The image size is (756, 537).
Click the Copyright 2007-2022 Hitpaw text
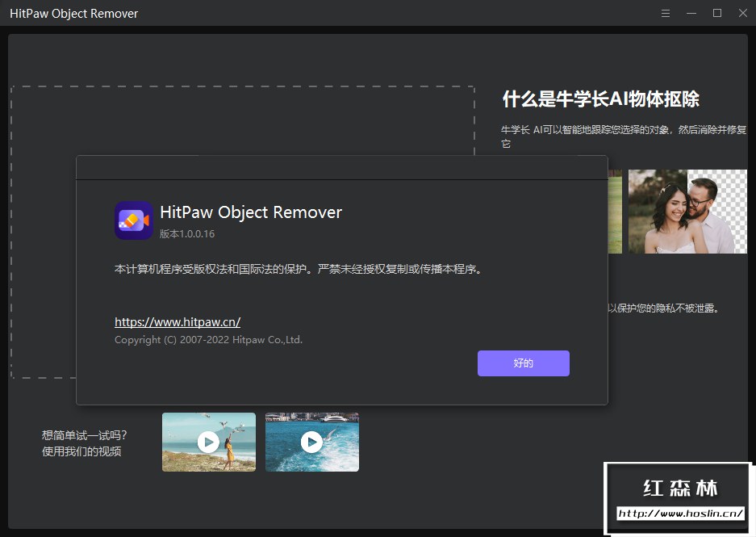[x=208, y=340]
